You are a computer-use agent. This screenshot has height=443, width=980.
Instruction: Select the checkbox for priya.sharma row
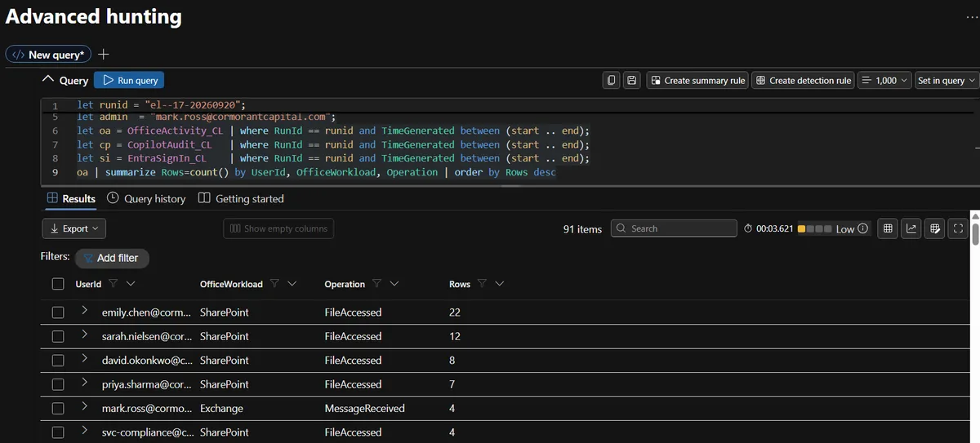(58, 384)
